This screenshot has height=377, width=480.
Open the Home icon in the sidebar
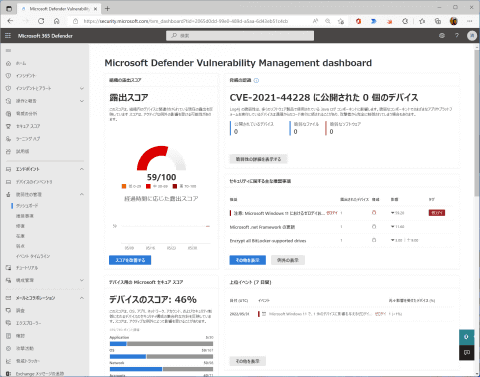point(8,63)
